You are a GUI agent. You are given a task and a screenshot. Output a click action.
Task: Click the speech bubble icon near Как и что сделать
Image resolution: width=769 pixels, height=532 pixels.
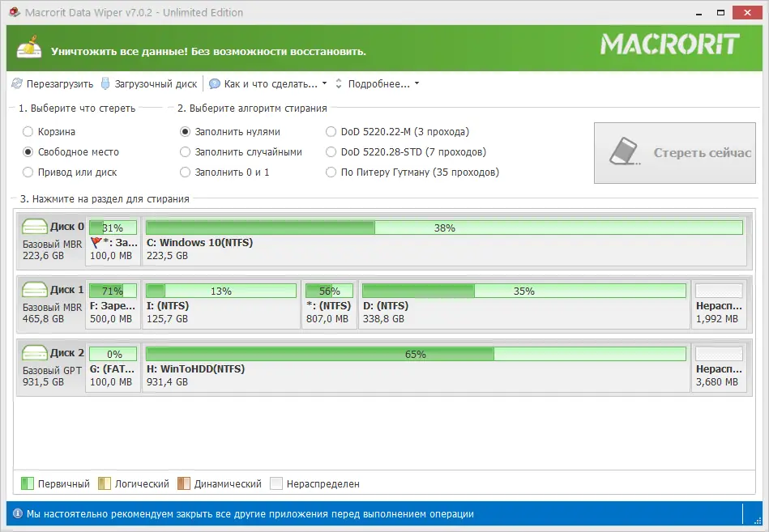point(213,83)
